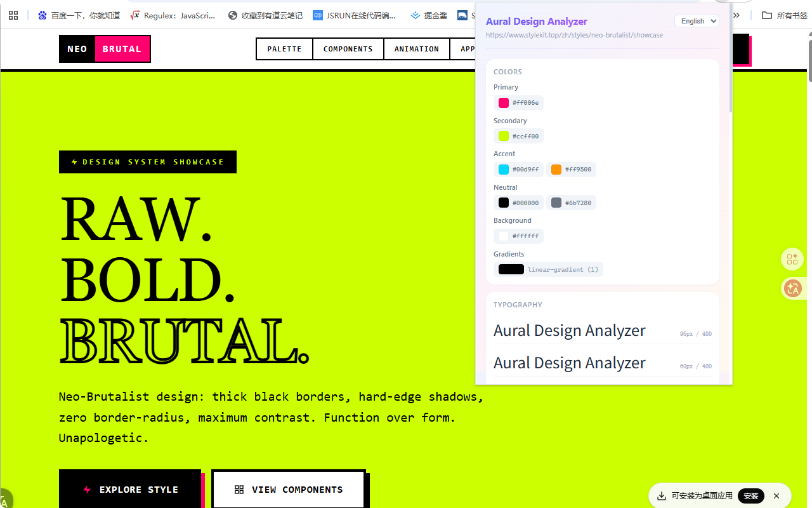Select the secondary color swatch #ccff00

518,136
